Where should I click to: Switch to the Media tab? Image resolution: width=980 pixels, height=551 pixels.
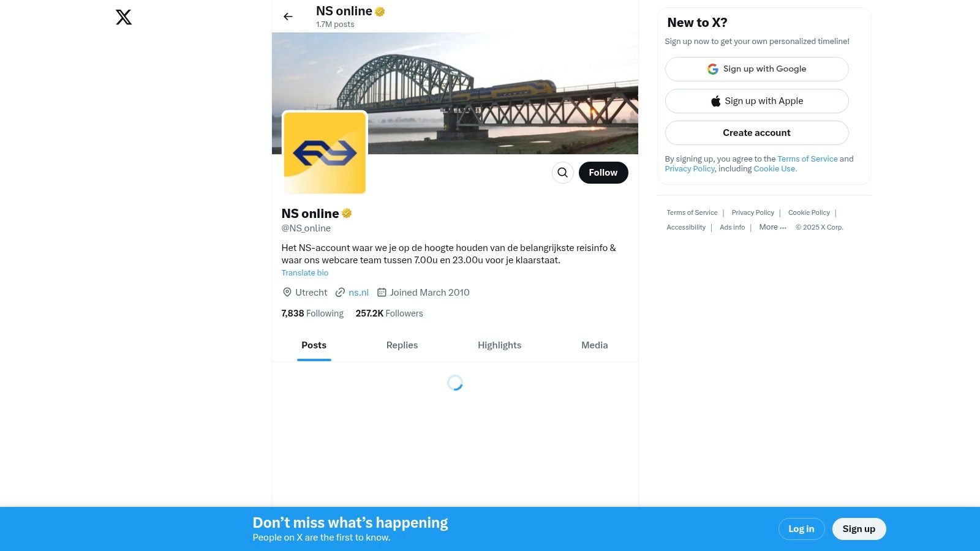pos(595,345)
